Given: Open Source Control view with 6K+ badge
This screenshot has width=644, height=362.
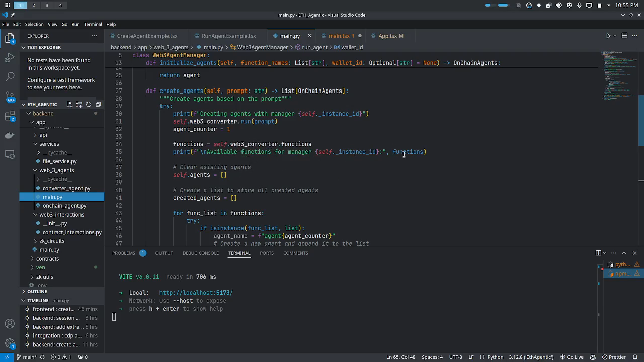Looking at the screenshot, I should (10, 96).
